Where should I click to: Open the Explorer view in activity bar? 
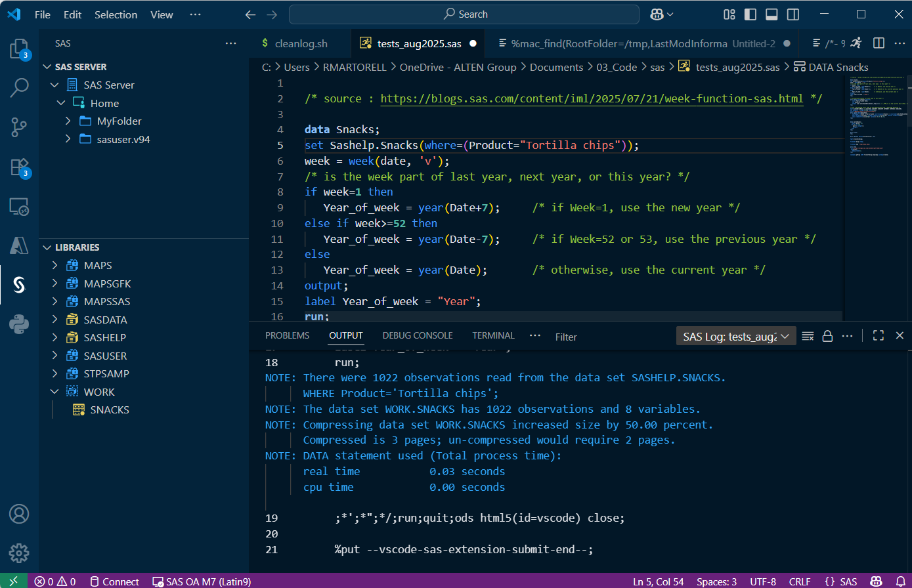tap(19, 49)
